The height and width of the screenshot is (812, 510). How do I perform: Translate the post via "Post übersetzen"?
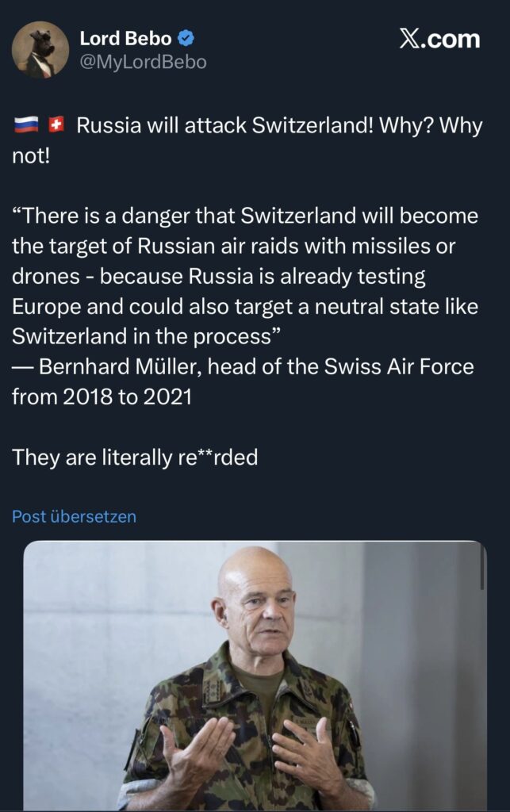pyautogui.click(x=74, y=516)
